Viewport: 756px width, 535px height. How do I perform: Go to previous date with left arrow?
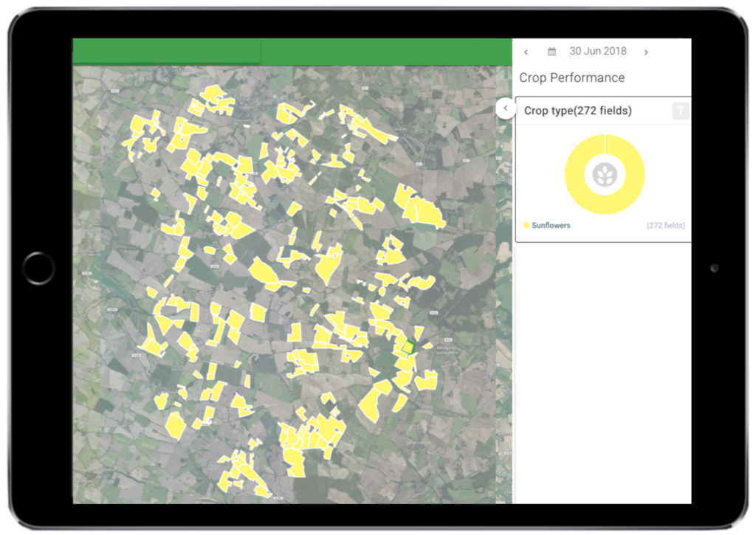coord(526,52)
